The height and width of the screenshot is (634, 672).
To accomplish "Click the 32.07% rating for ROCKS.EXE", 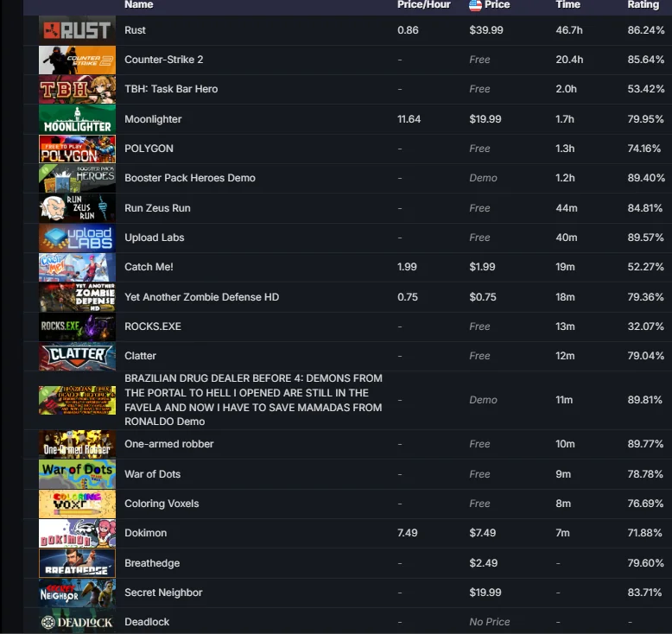I will click(645, 327).
